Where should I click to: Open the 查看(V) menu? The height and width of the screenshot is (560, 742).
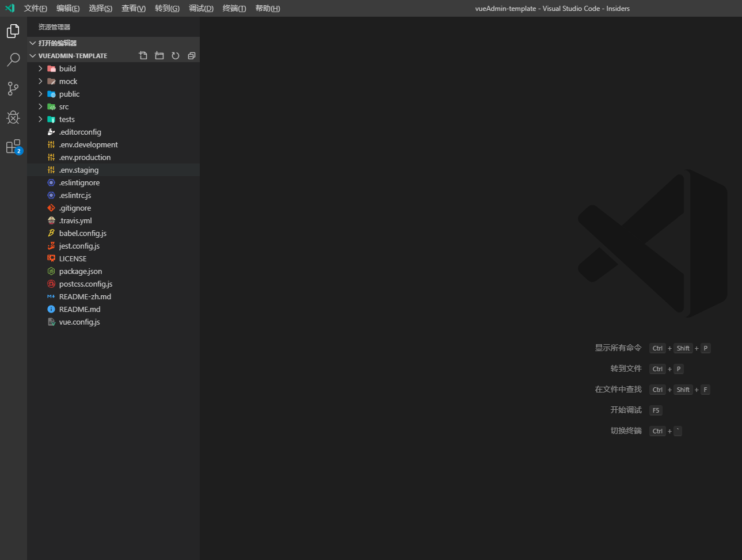pyautogui.click(x=134, y=8)
